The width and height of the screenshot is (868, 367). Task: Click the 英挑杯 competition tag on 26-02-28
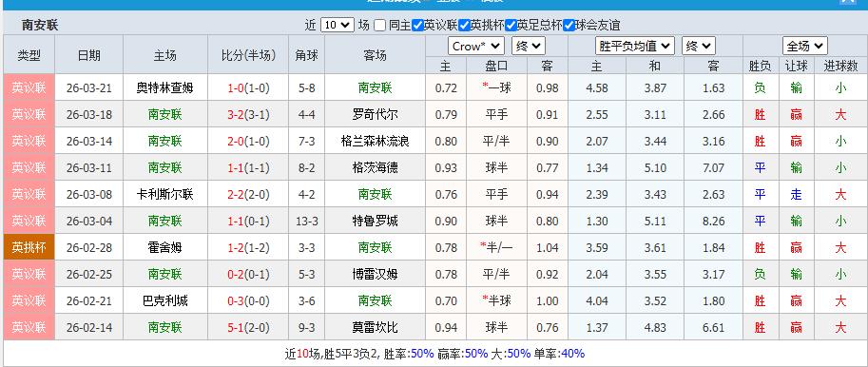click(29, 247)
